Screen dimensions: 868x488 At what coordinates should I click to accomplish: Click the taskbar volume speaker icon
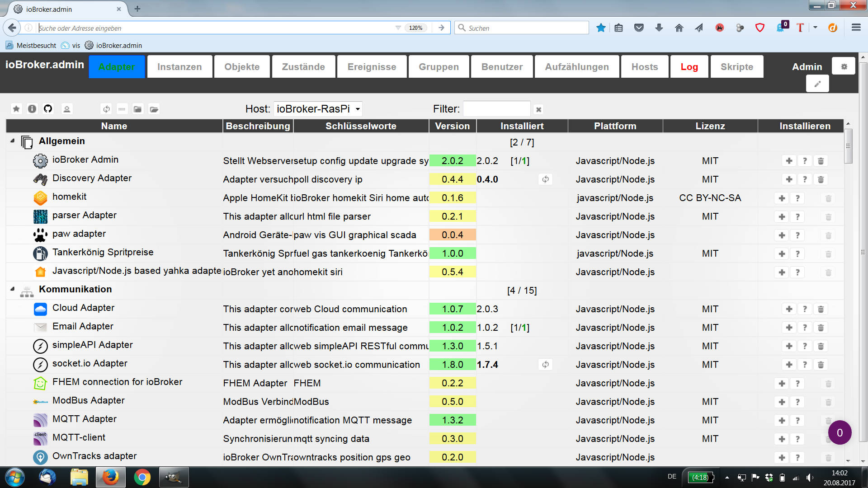click(x=809, y=477)
